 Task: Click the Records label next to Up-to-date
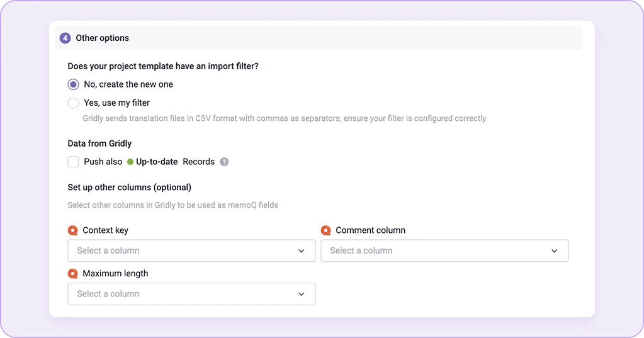point(199,162)
